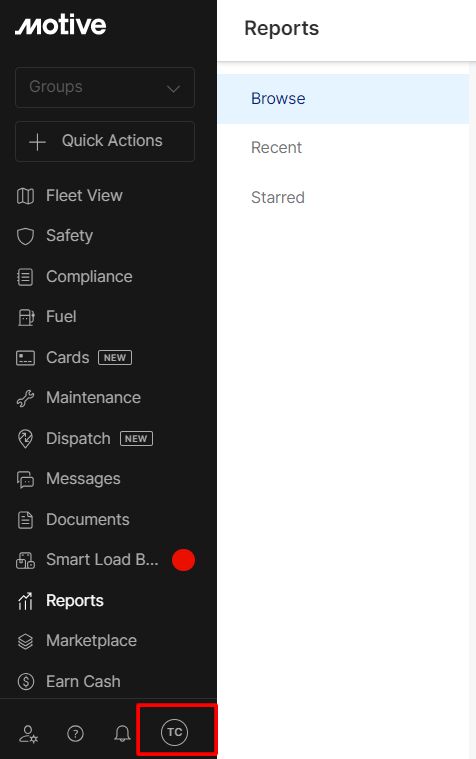The image size is (476, 759).
Task: Click the Fleet View map icon
Action: click(x=25, y=196)
